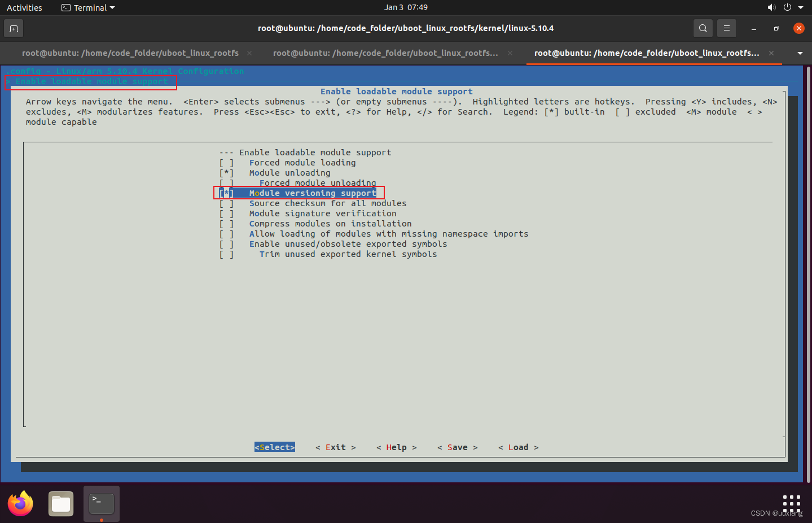Maximize the terminal window
812x523 pixels.
click(x=776, y=28)
